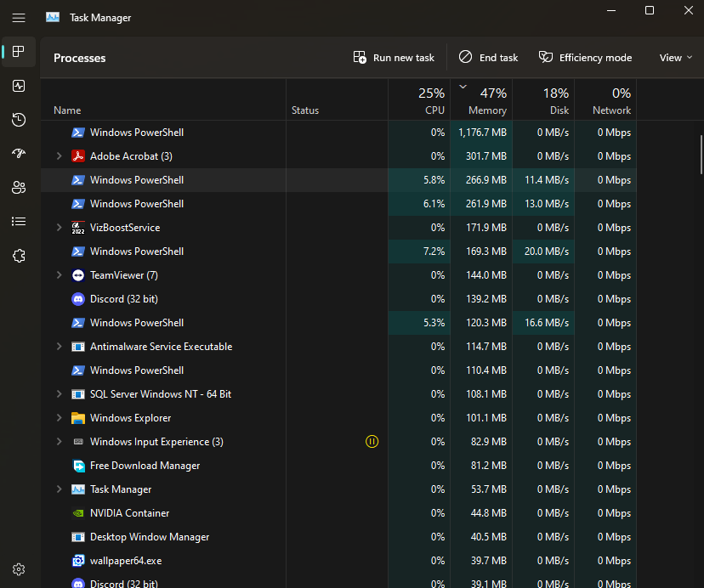
Task: Select Free Download Manager process name
Action: point(145,466)
